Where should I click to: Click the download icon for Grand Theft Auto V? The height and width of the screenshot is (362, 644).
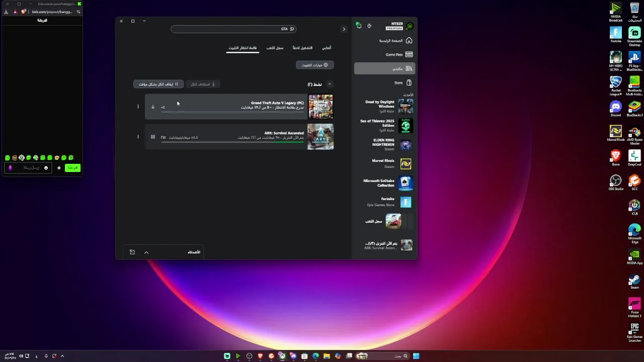[153, 107]
